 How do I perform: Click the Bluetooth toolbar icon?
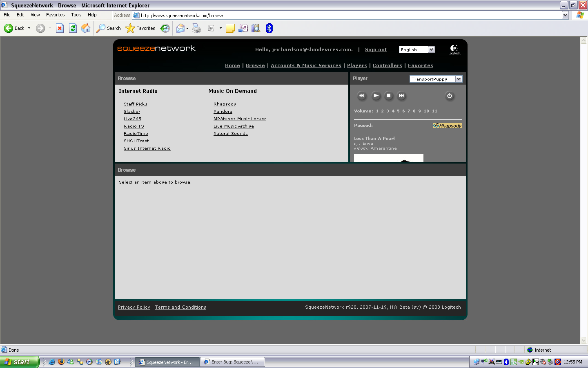pos(269,28)
